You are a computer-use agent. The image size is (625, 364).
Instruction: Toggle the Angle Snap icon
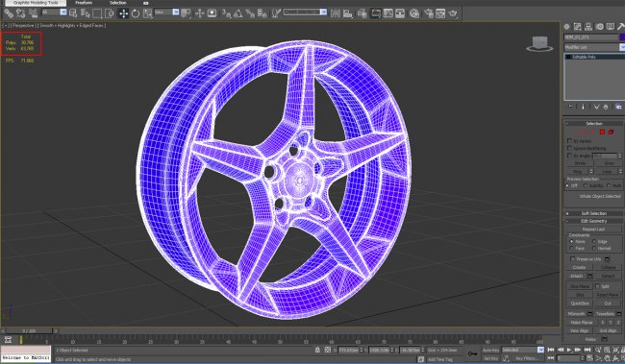coord(237,13)
